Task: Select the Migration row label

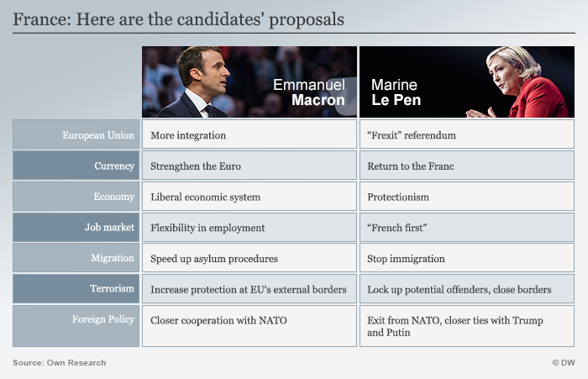Action: 76,258
